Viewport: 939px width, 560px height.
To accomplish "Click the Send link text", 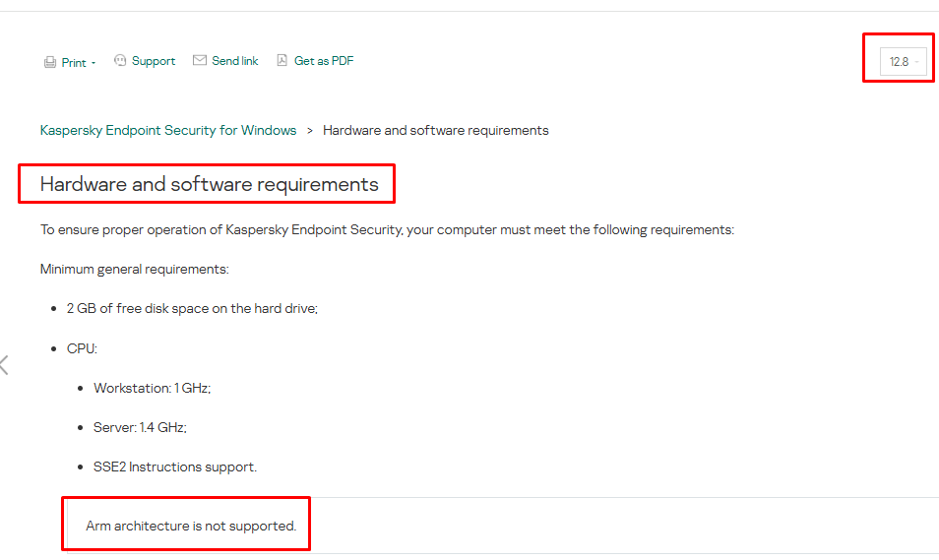I will [235, 61].
